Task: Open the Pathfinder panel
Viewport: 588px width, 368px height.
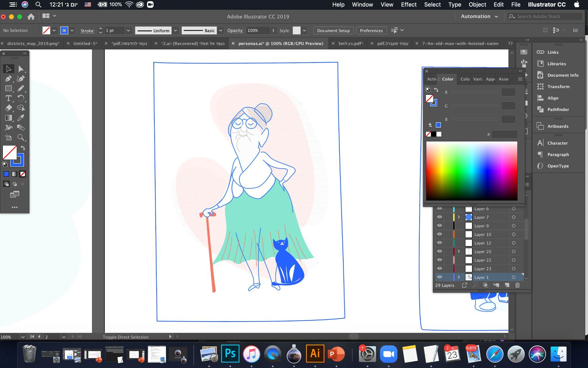Action: coord(558,110)
